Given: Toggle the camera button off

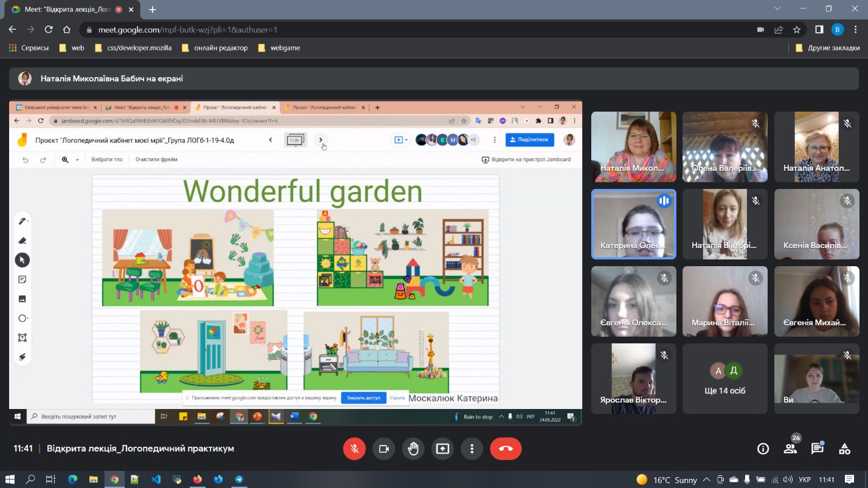Looking at the screenshot, I should point(384,448).
